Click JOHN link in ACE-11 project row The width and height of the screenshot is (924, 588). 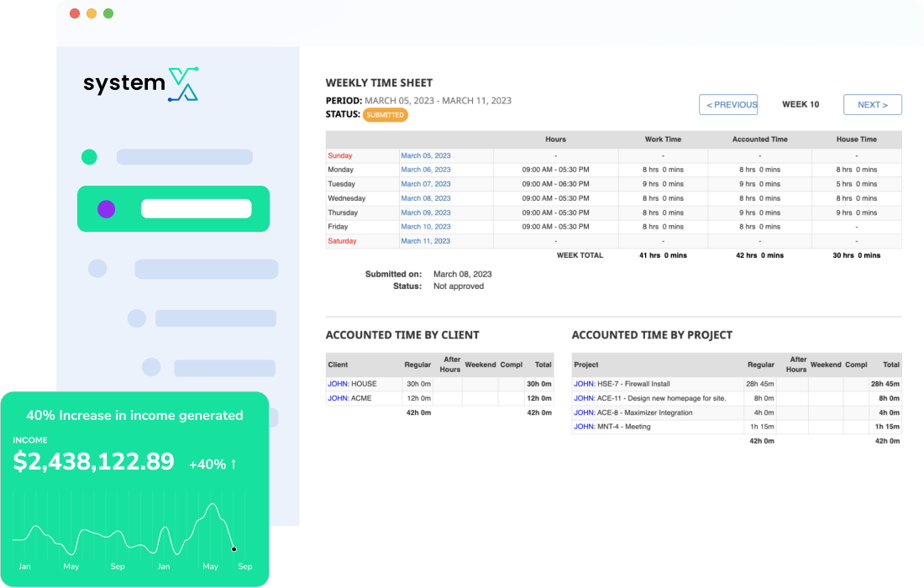pyautogui.click(x=585, y=398)
